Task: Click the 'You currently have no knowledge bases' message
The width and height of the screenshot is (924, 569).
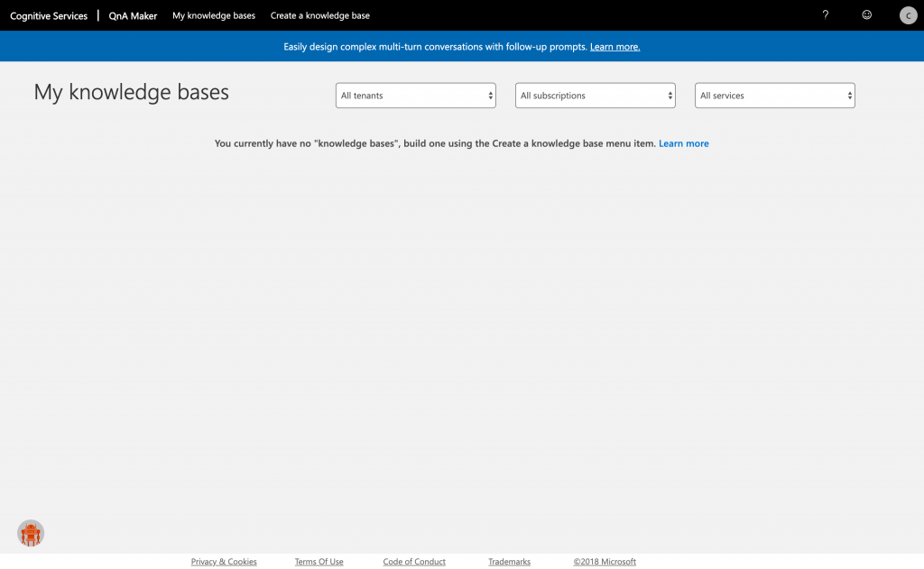Action: (435, 143)
